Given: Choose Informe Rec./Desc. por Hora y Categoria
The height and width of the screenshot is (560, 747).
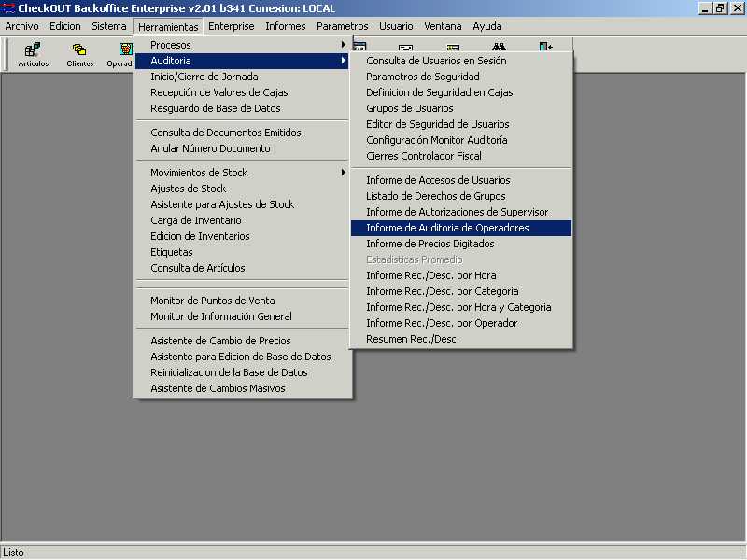Looking at the screenshot, I should (461, 307).
